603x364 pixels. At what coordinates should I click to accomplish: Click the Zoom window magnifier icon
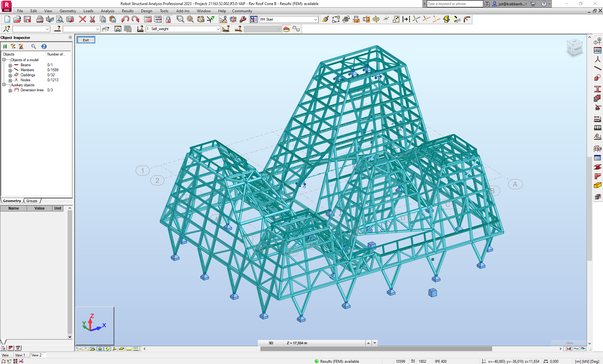pyautogui.click(x=180, y=19)
